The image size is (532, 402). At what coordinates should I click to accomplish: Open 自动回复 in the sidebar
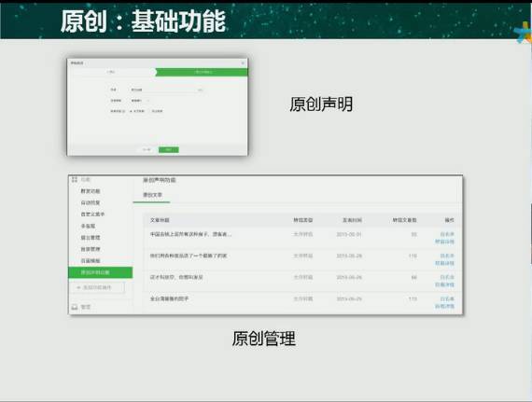tap(91, 202)
